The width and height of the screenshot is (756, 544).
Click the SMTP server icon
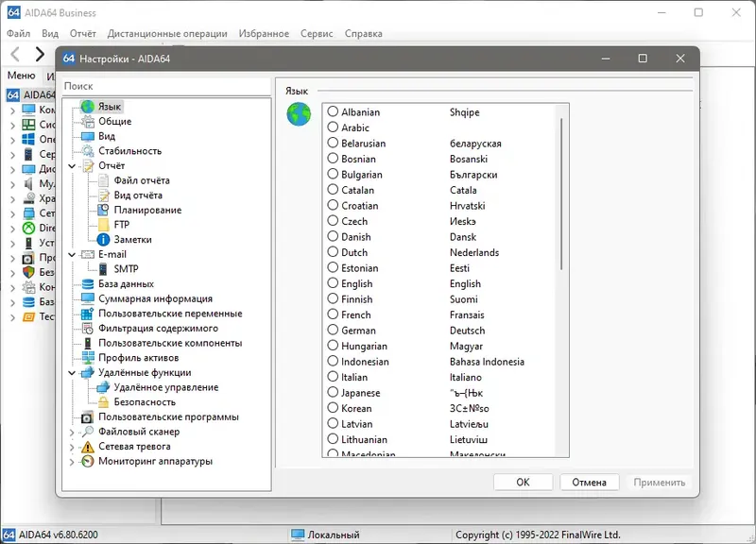(x=103, y=269)
